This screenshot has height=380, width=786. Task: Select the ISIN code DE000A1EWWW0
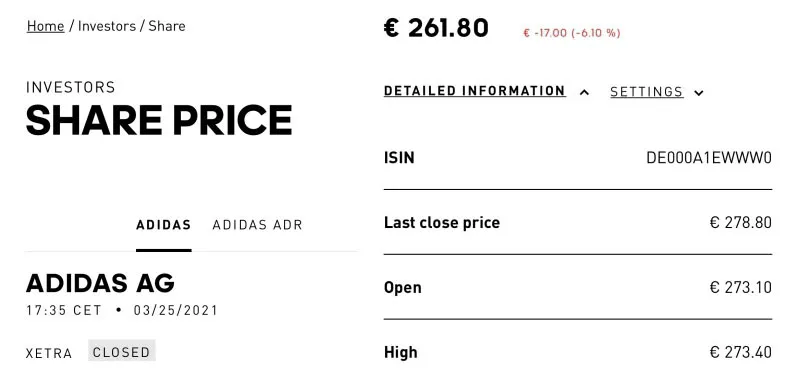pos(709,158)
